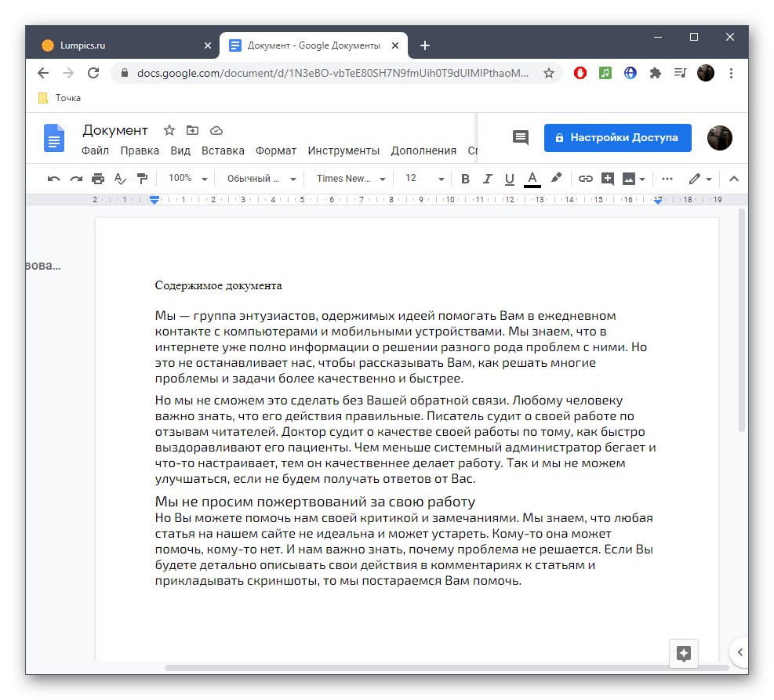Select the Paint format tool

[143, 178]
